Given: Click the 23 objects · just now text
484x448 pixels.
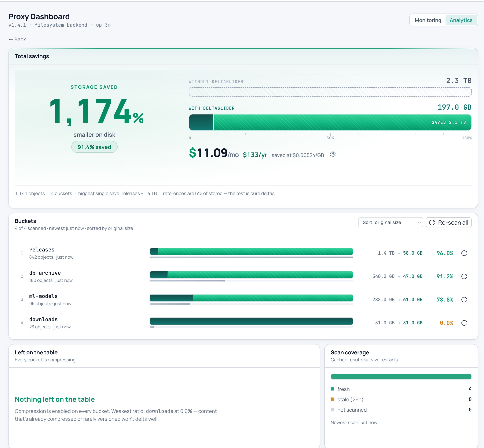Looking at the screenshot, I should pyautogui.click(x=50, y=327).
